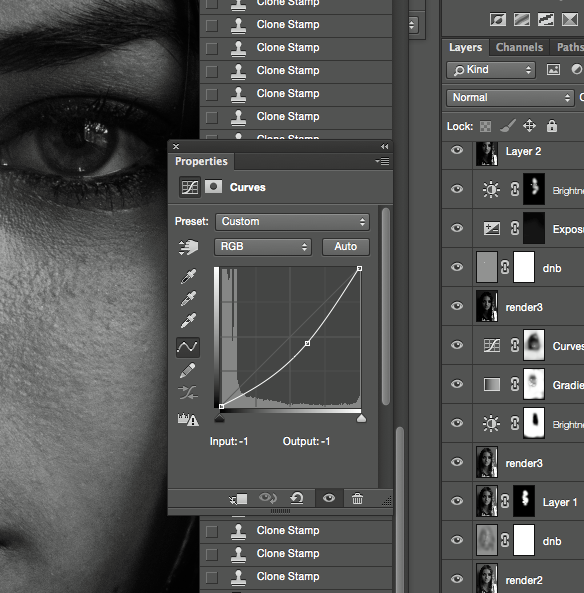The width and height of the screenshot is (584, 593).
Task: Toggle checkbox of last Clone Stamp history row
Action: coord(211,577)
